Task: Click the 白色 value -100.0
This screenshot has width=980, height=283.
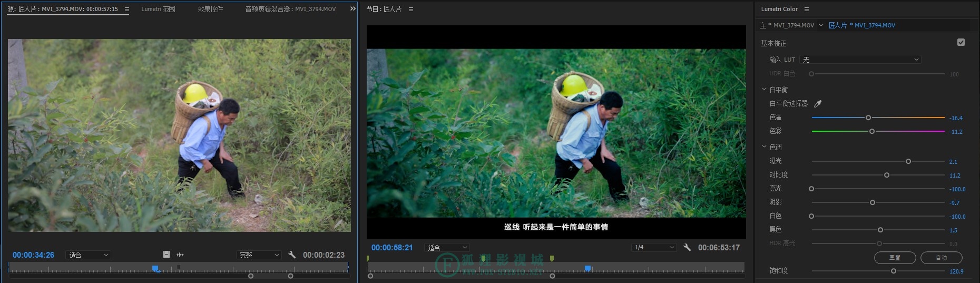Action: [x=957, y=217]
